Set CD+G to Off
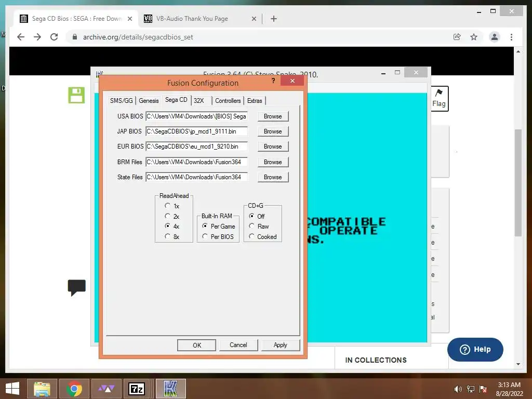Screen dimensions: 532x399 coord(251,216)
